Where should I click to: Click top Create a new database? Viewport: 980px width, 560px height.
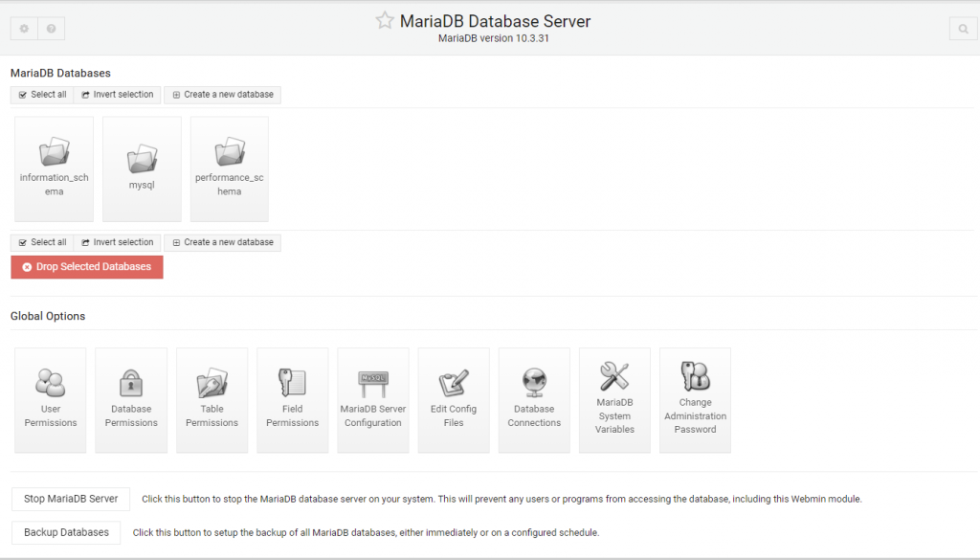(x=222, y=95)
